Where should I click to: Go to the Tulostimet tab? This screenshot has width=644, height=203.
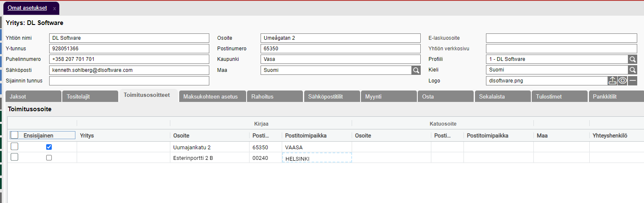click(x=560, y=96)
